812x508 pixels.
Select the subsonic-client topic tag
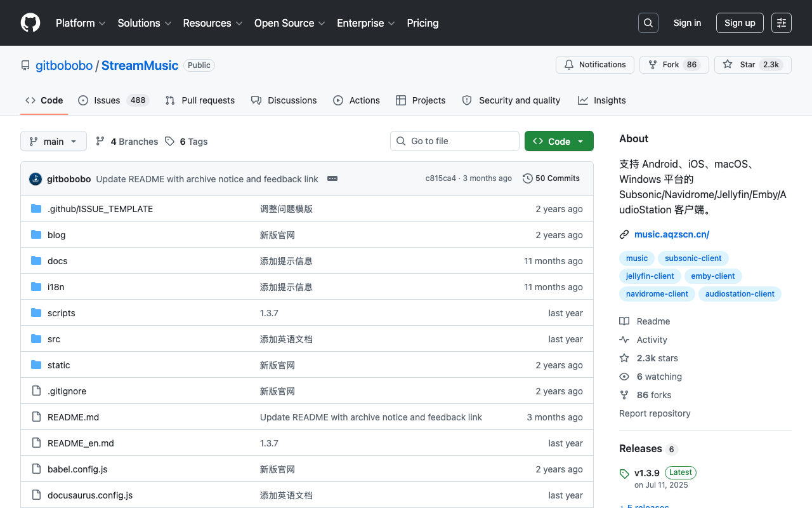click(x=693, y=258)
